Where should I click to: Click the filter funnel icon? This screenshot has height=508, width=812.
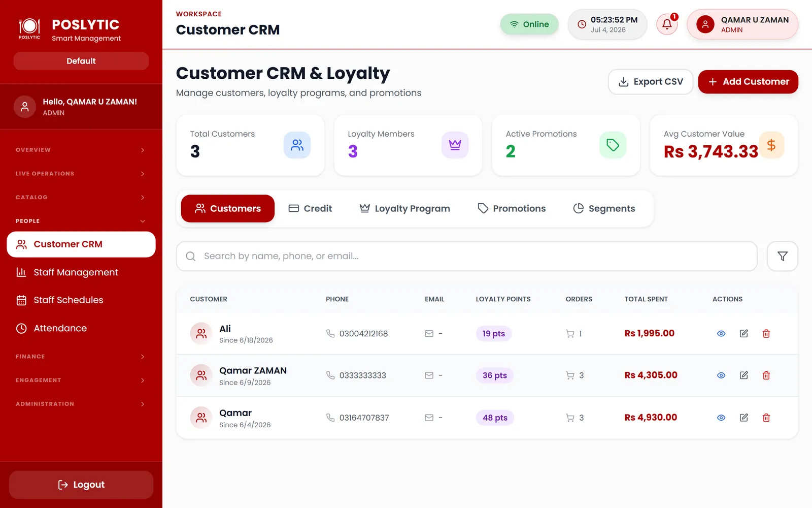pyautogui.click(x=782, y=256)
